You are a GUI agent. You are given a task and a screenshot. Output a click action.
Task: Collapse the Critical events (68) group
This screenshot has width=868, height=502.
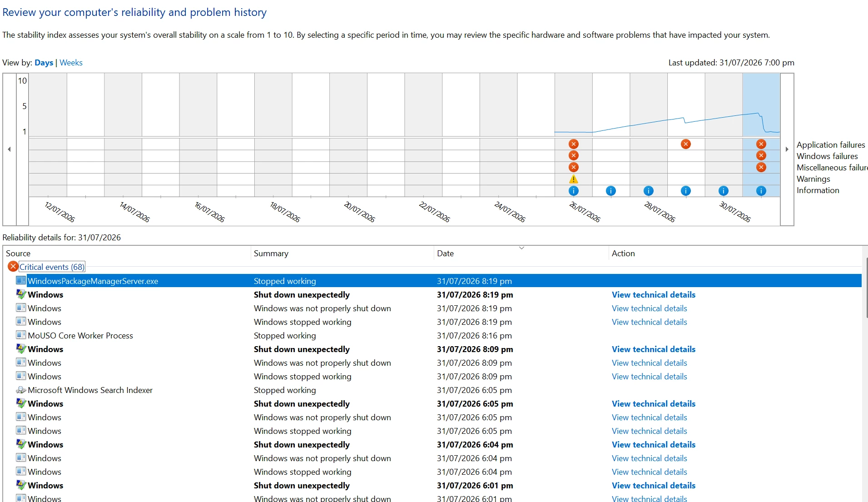[x=52, y=267]
